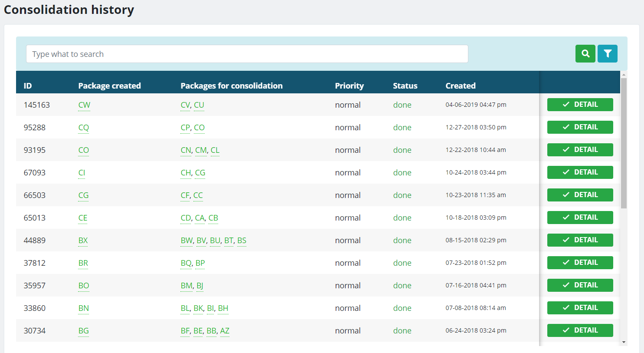Image resolution: width=644 pixels, height=353 pixels.
Task: Open DETAIL for consolidation 30734
Action: click(580, 330)
